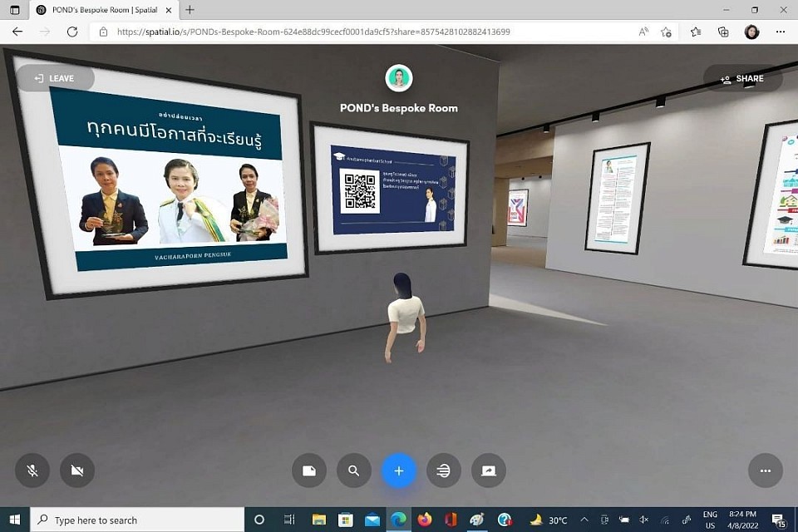Open the three-dot more options menu
The height and width of the screenshot is (532, 798).
pos(766,470)
